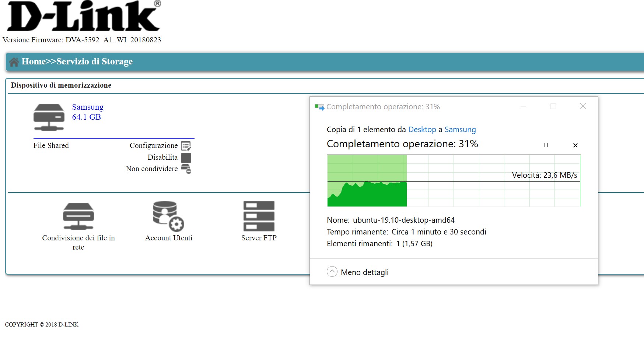This screenshot has height=360, width=644.
Task: Click the Versione Firmware text line
Action: pyautogui.click(x=82, y=40)
